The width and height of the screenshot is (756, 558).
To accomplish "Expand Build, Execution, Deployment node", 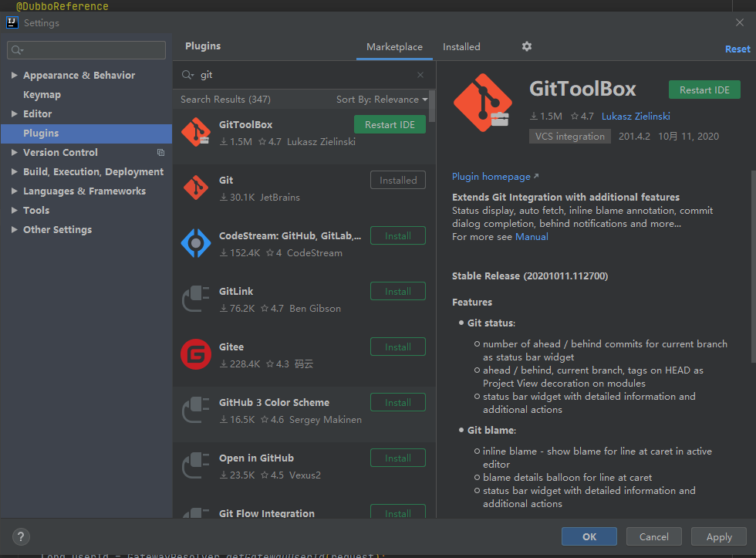I will coord(14,171).
